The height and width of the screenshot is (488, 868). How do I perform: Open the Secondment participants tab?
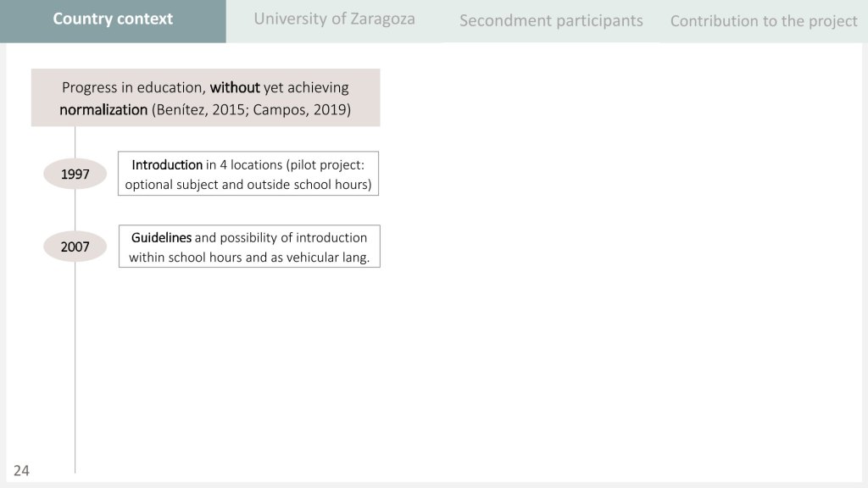pos(551,20)
